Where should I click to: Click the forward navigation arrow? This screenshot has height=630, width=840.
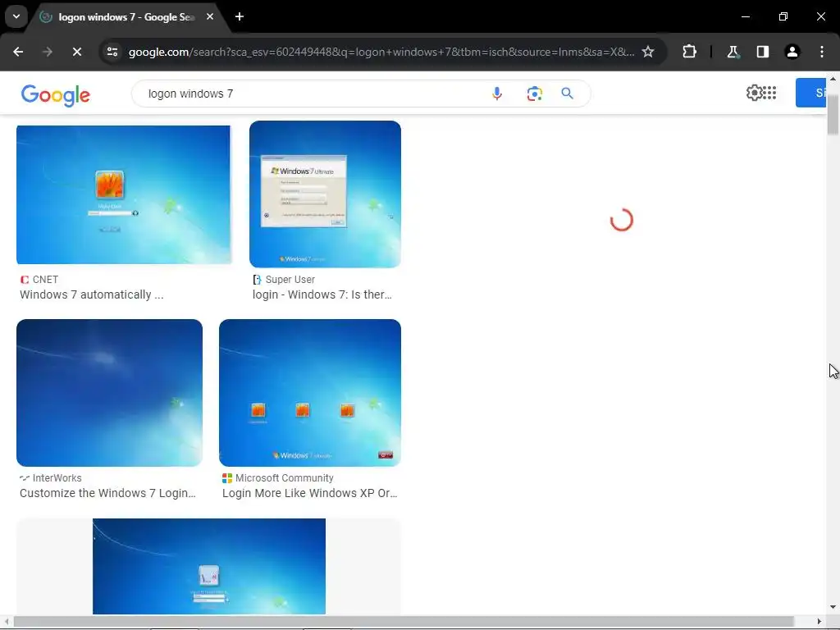click(x=47, y=52)
